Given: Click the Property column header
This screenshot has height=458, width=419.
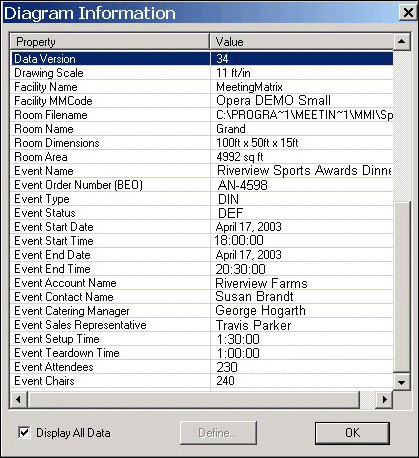Looking at the screenshot, I should [x=110, y=42].
